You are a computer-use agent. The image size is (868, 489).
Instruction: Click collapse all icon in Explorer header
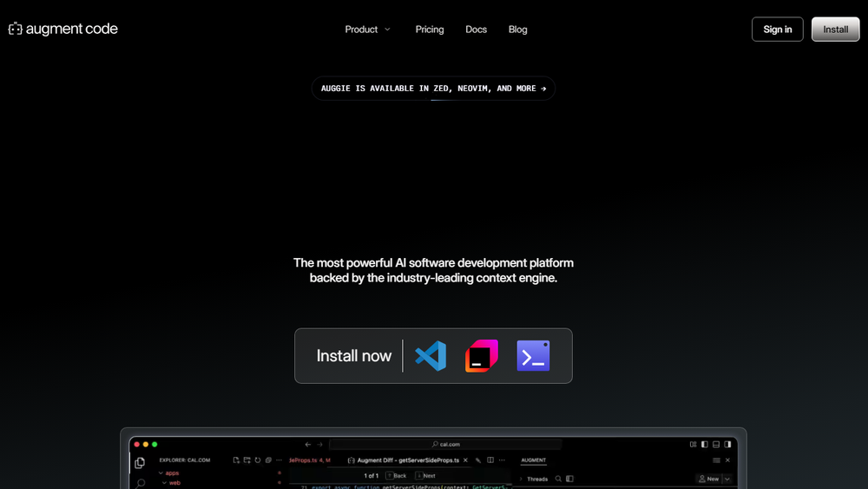point(268,460)
